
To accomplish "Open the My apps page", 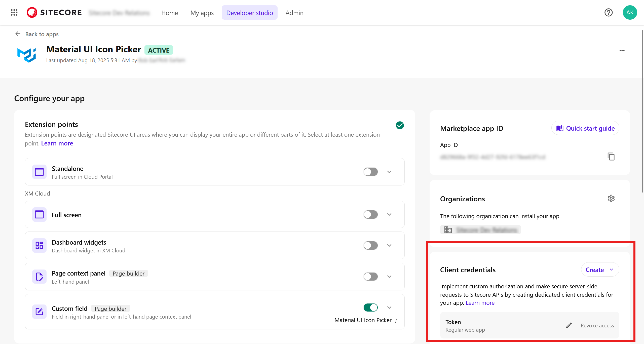I will [202, 13].
